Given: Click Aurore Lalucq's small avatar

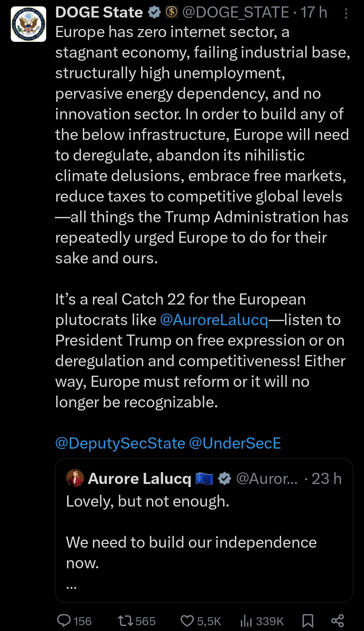Looking at the screenshot, I should pyautogui.click(x=75, y=478).
